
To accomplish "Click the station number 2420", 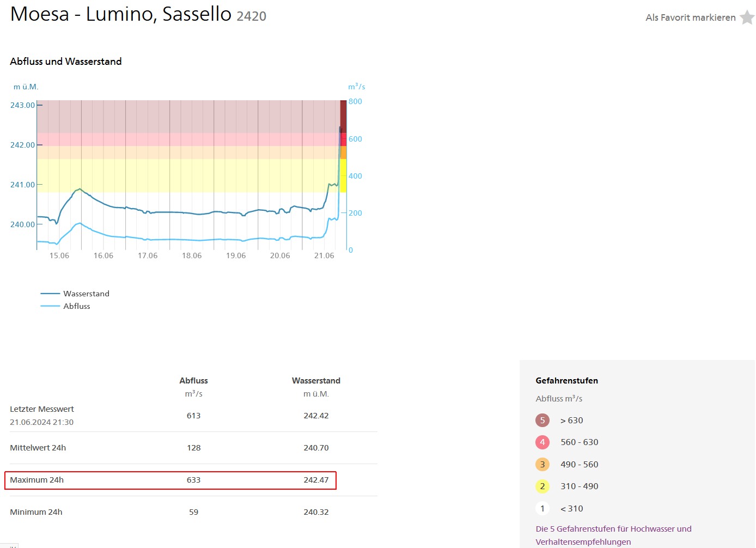I will (x=251, y=16).
